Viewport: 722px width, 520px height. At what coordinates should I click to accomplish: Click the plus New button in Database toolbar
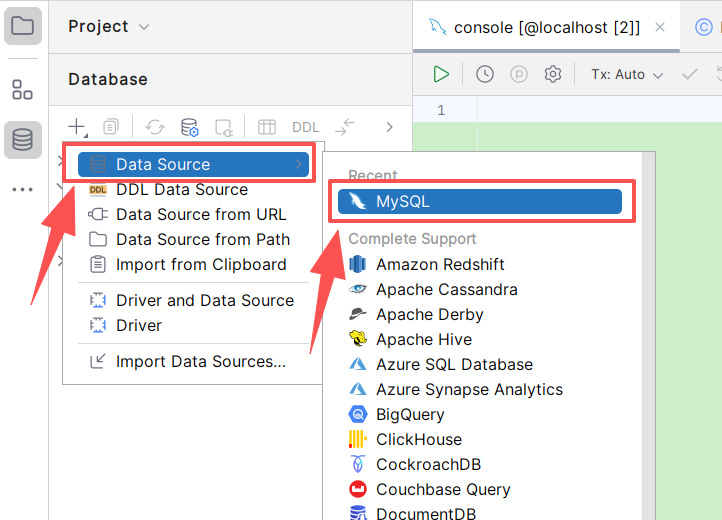pos(77,127)
